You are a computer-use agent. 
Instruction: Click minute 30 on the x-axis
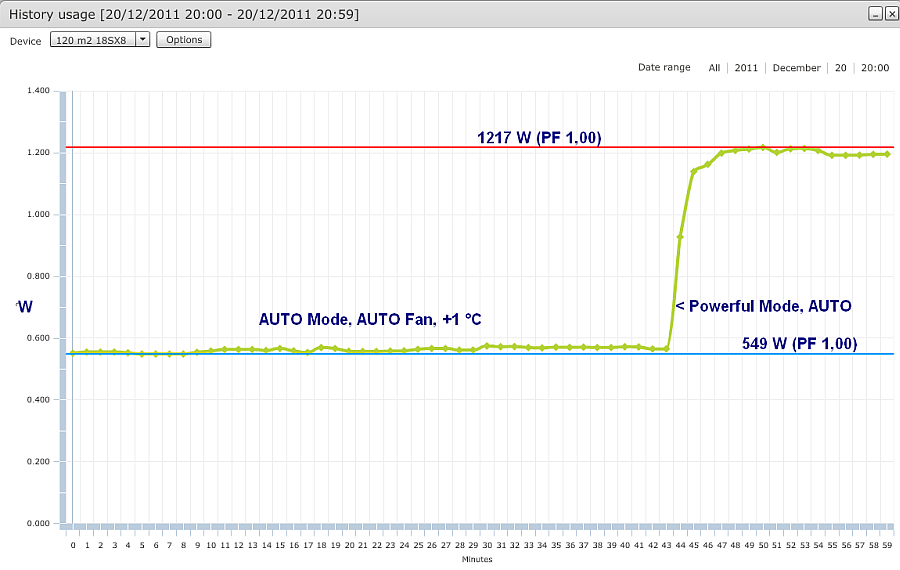[486, 546]
